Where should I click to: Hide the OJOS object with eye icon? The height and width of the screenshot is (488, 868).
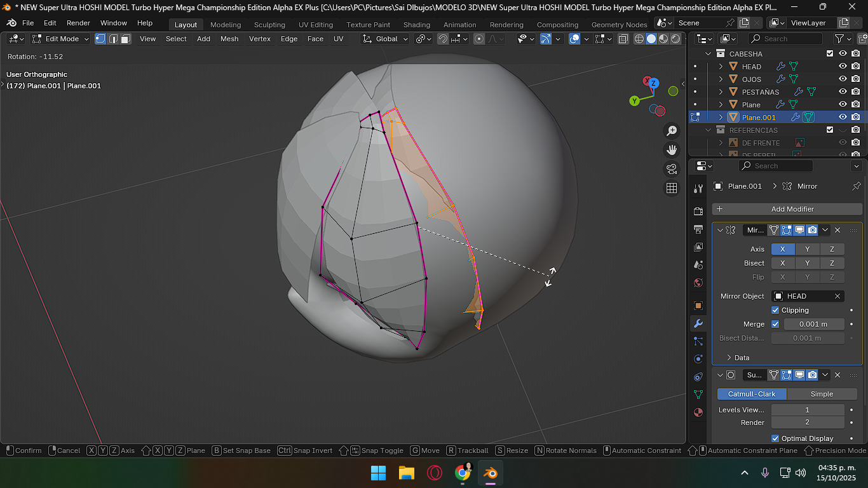point(843,79)
